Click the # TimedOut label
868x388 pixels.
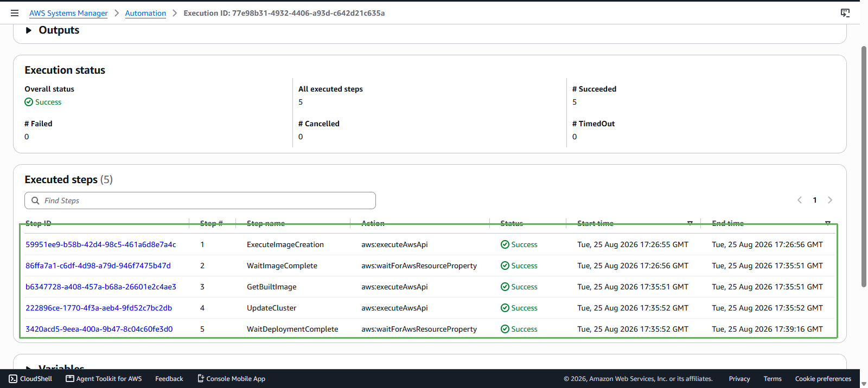(593, 124)
